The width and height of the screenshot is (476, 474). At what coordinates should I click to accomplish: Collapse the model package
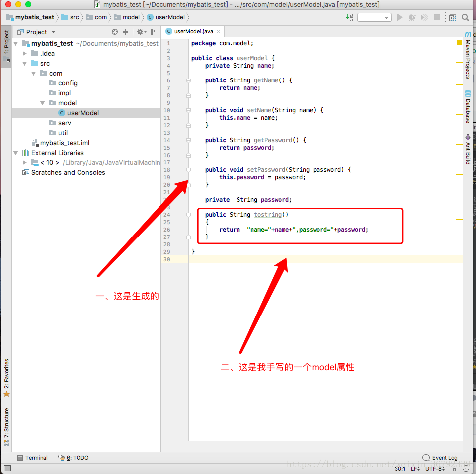(x=43, y=103)
